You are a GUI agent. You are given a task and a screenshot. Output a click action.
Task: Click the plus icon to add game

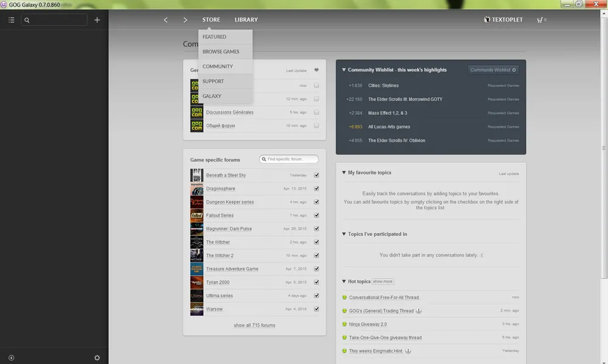coord(97,20)
